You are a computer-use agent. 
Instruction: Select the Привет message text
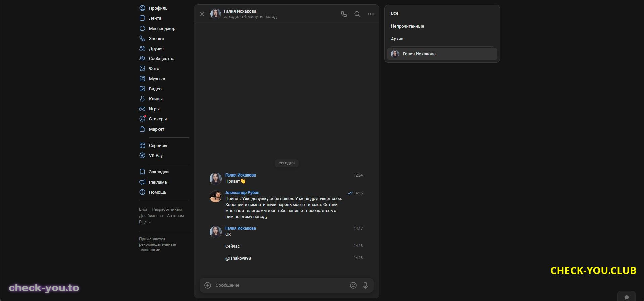[x=235, y=181]
